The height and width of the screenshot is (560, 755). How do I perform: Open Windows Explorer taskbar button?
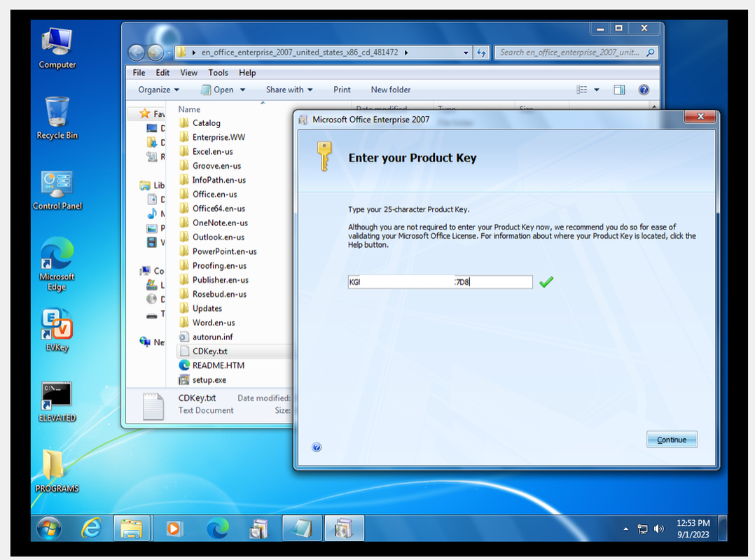point(132,528)
